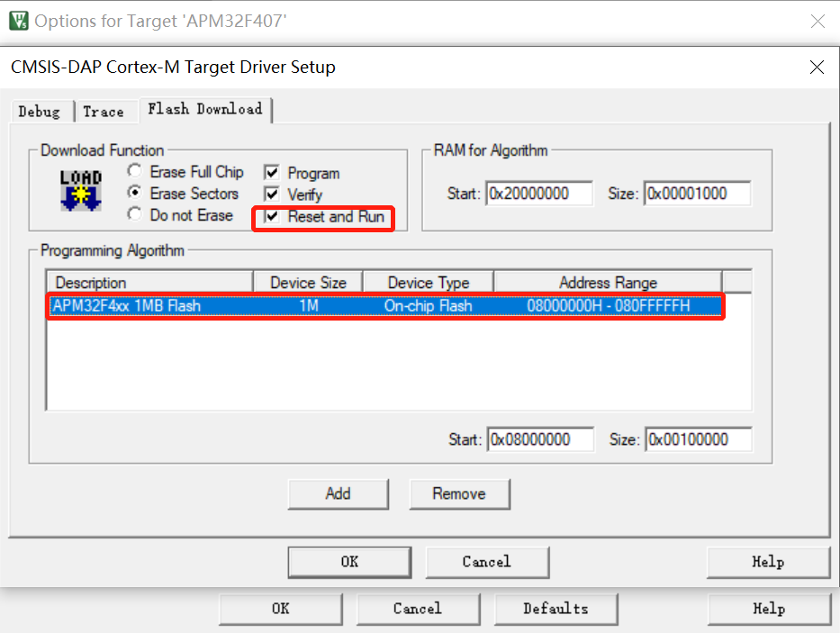This screenshot has width=840, height=633.
Task: Click the Description column header
Action: [150, 283]
